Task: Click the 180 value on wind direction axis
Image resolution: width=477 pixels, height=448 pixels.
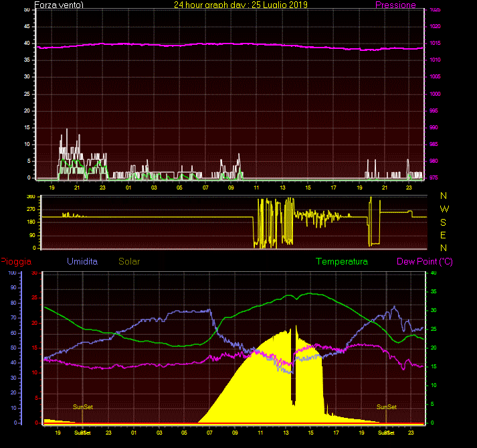Action: pyautogui.click(x=29, y=222)
